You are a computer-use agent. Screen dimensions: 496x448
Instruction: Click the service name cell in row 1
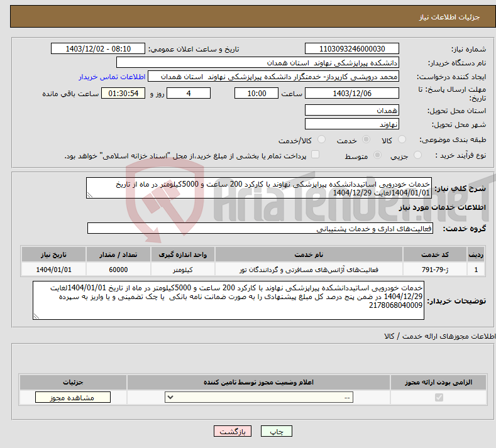(309, 270)
